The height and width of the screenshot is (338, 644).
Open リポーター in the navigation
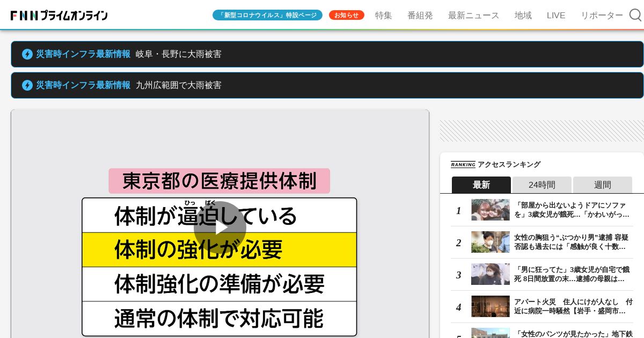(602, 16)
